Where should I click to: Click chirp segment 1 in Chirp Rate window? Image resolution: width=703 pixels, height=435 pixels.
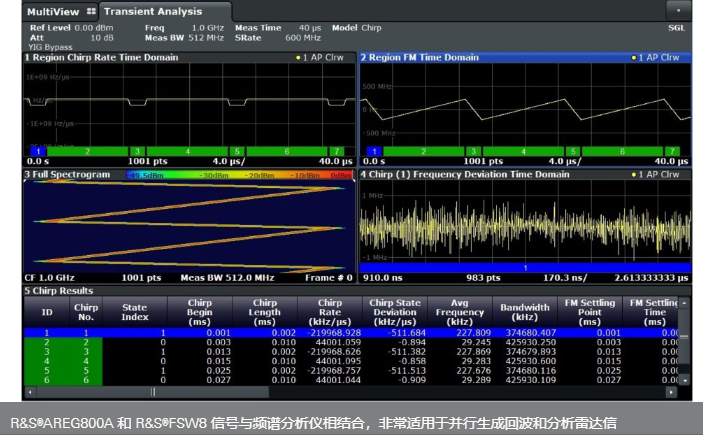[x=39, y=151]
